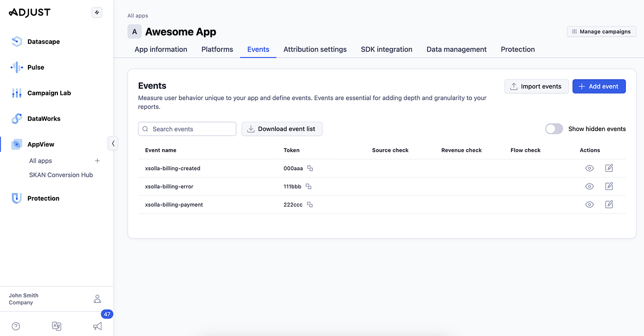This screenshot has height=336, width=644.
Task: Enable the Show hidden events toggle
Action: pos(554,129)
